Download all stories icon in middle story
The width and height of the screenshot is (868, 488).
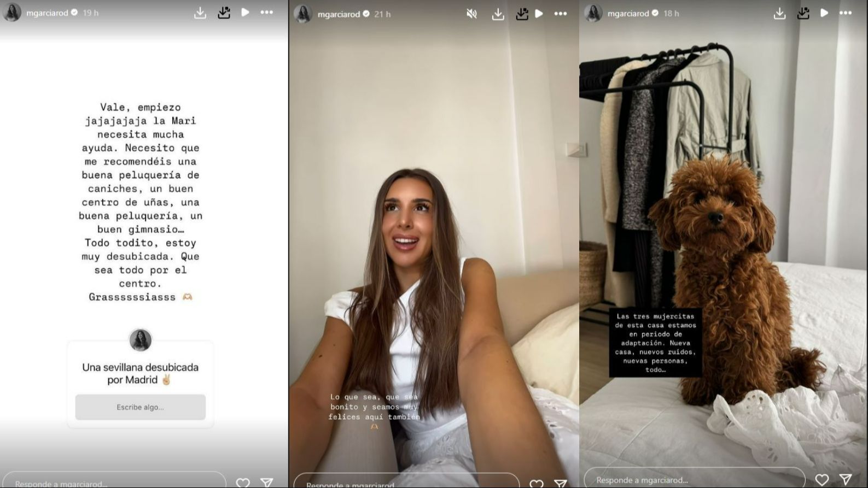[522, 14]
